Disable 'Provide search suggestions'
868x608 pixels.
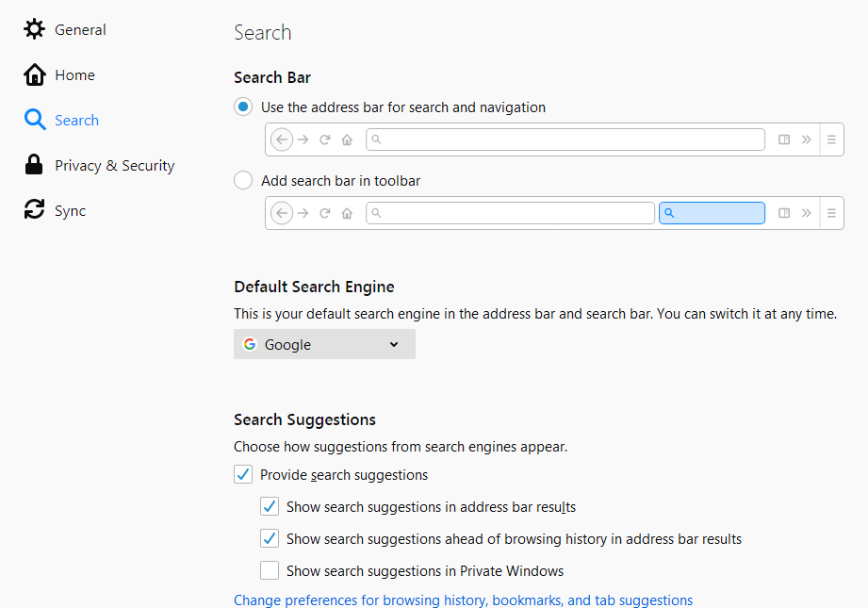(x=243, y=474)
